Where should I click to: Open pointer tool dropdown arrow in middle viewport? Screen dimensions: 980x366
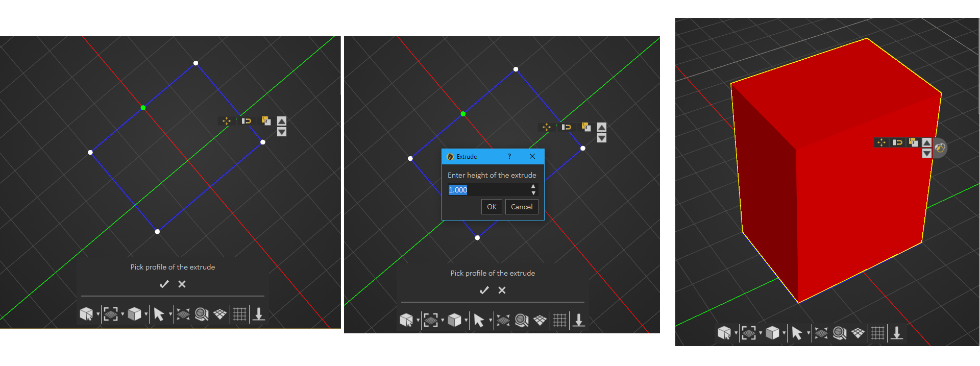tap(491, 320)
